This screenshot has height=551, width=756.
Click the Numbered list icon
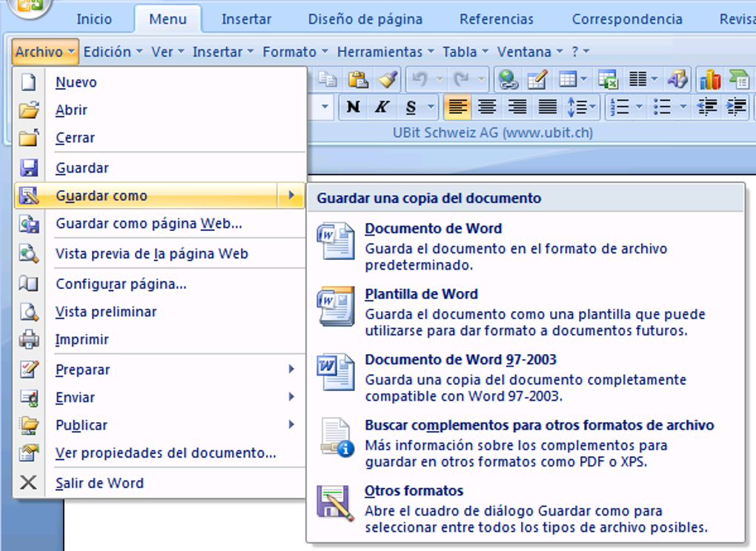point(620,107)
